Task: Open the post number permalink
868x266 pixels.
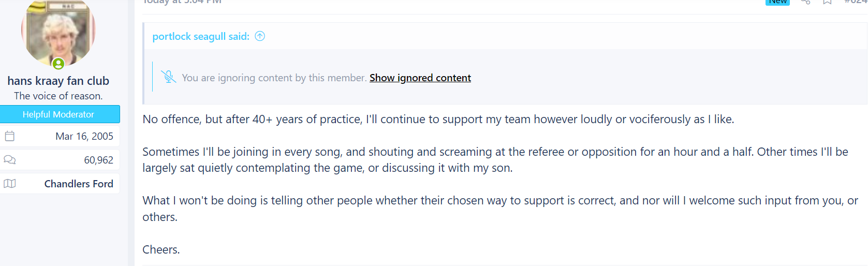Action: [856, 2]
